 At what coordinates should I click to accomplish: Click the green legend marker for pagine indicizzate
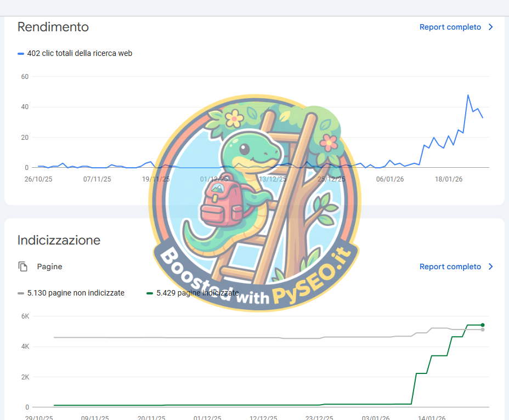coord(150,293)
